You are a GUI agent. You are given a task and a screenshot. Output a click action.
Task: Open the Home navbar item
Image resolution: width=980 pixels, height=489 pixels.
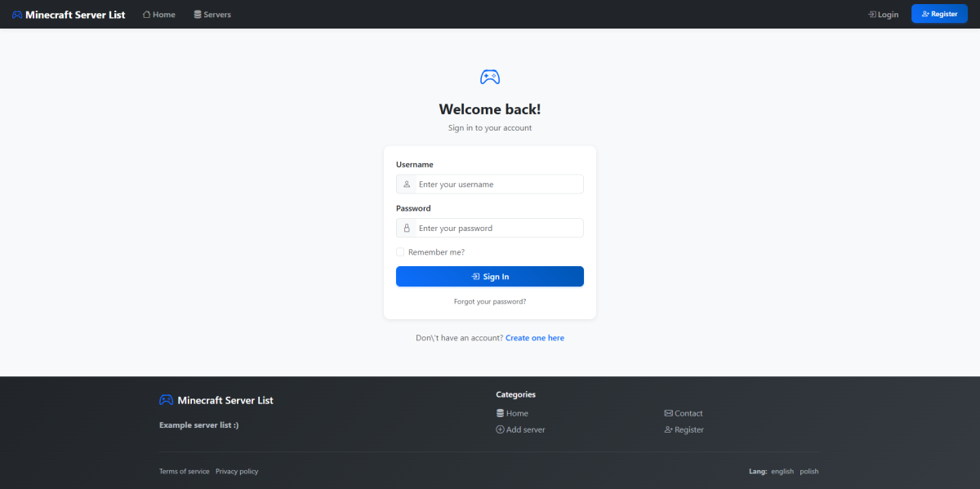coord(159,15)
